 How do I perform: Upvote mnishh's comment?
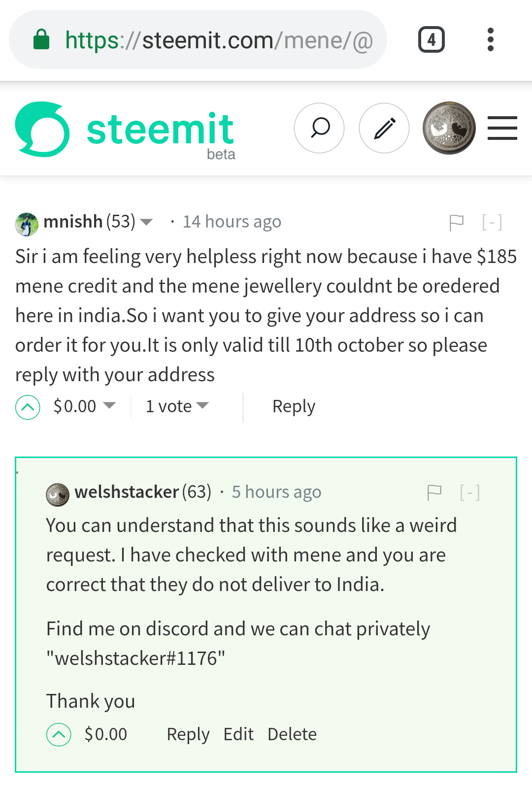pyautogui.click(x=28, y=407)
